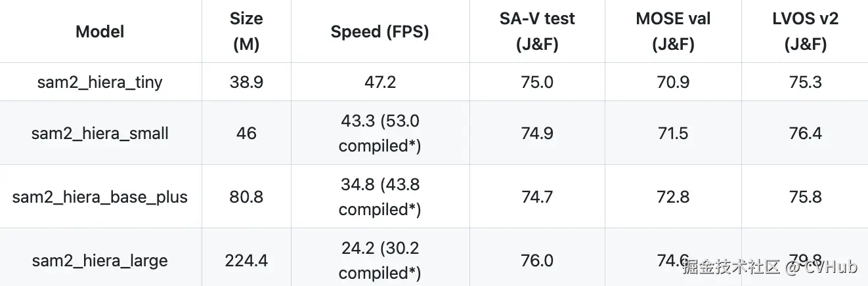868x286 pixels.
Task: Select the sam2_hiera_large model cell
Action: (100, 260)
